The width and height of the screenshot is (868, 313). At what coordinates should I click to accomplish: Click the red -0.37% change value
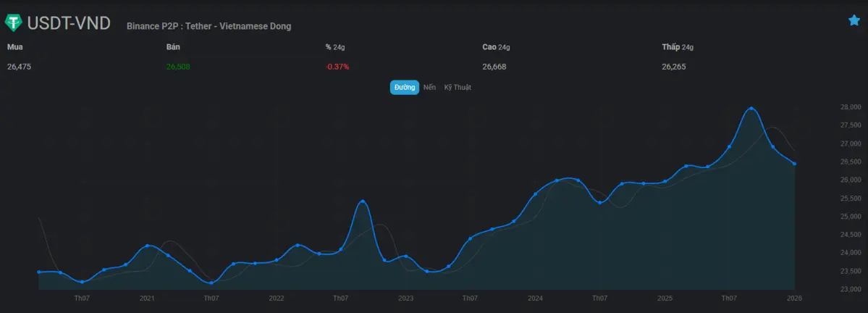click(337, 67)
